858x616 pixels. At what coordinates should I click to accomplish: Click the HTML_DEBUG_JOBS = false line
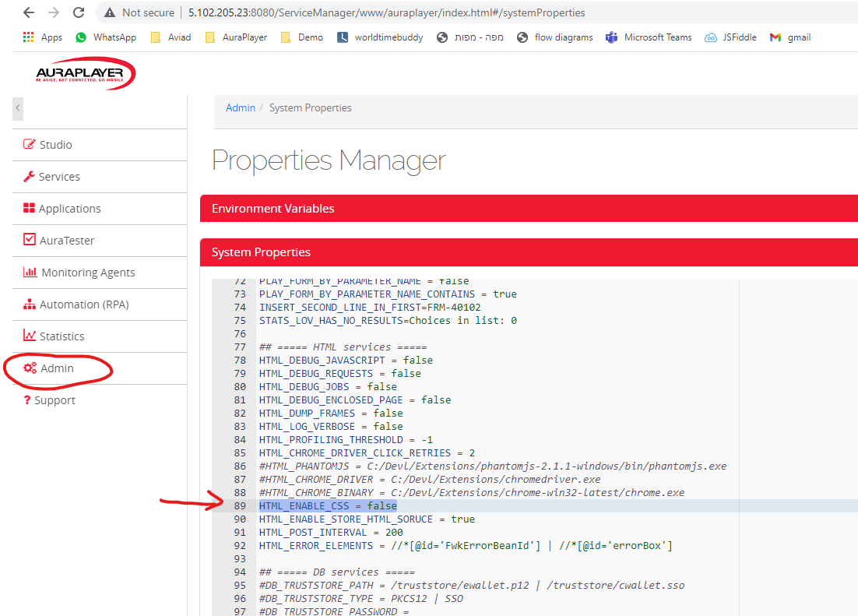pos(328,386)
